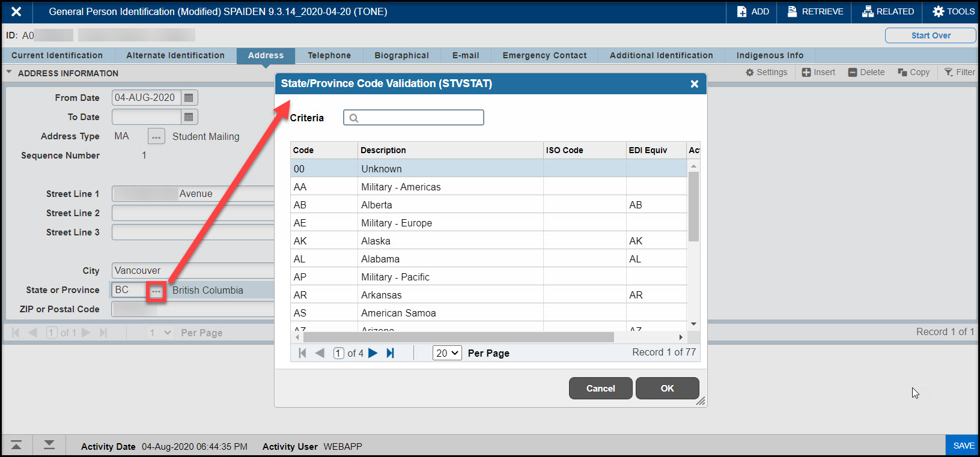The width and height of the screenshot is (980, 457).
Task: Click the Start Over button
Action: (x=930, y=35)
